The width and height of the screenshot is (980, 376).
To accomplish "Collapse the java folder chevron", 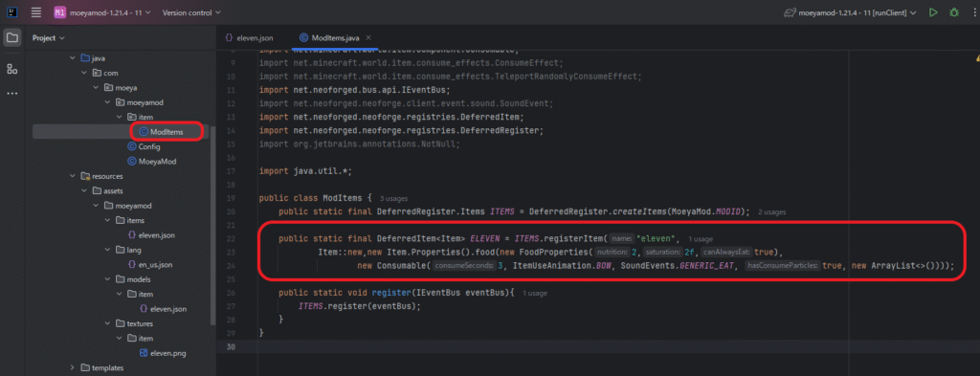I will [x=74, y=58].
